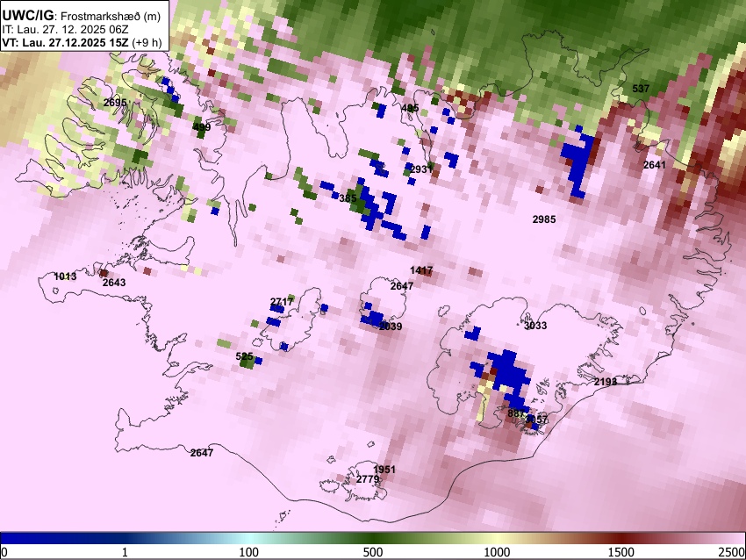Click the 1 tick on the color scale

click(x=125, y=552)
